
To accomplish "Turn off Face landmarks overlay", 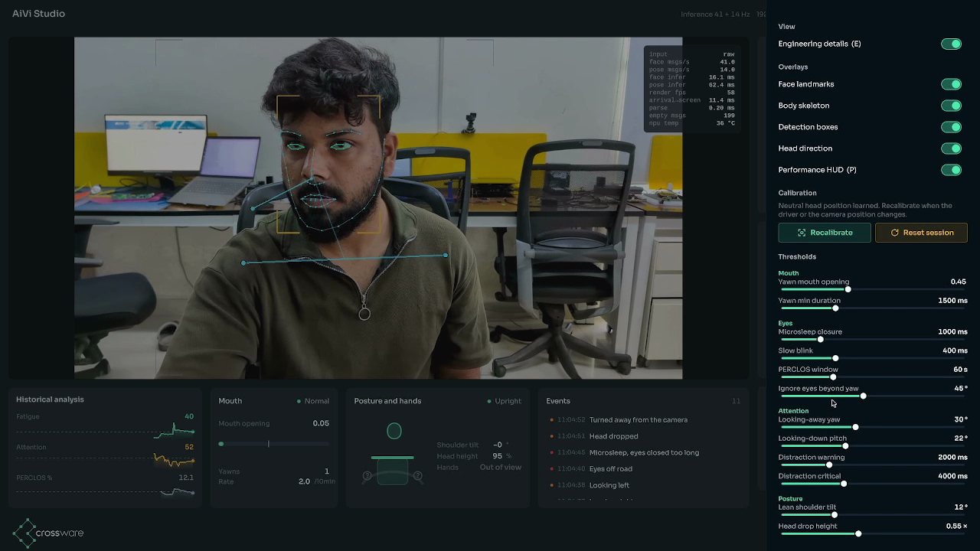I will tap(951, 84).
